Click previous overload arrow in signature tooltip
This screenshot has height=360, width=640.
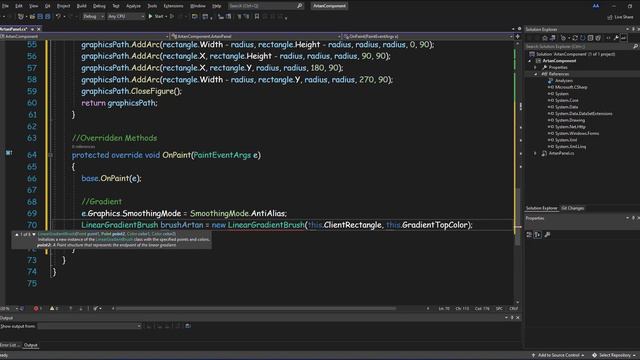tap(17, 234)
